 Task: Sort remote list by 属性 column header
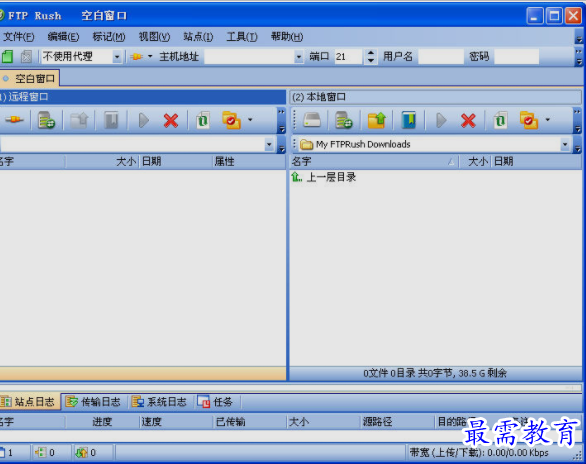coord(249,162)
